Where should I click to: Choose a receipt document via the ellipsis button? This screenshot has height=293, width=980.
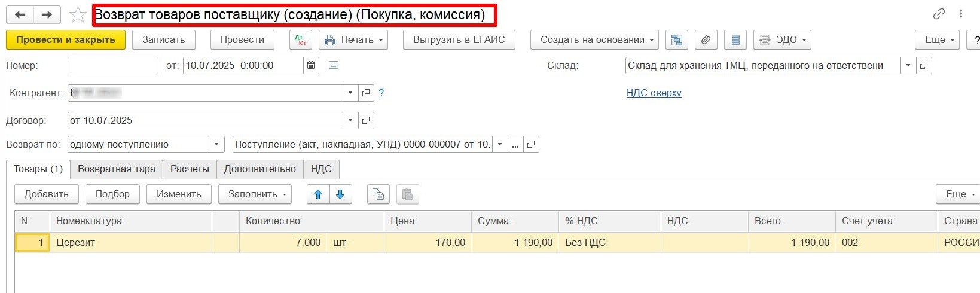[x=515, y=145]
